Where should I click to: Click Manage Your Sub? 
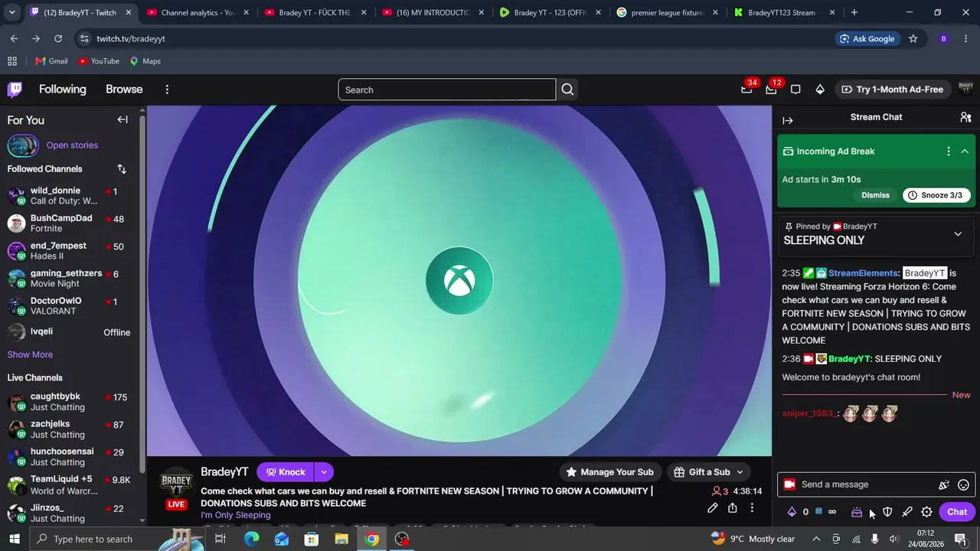609,472
